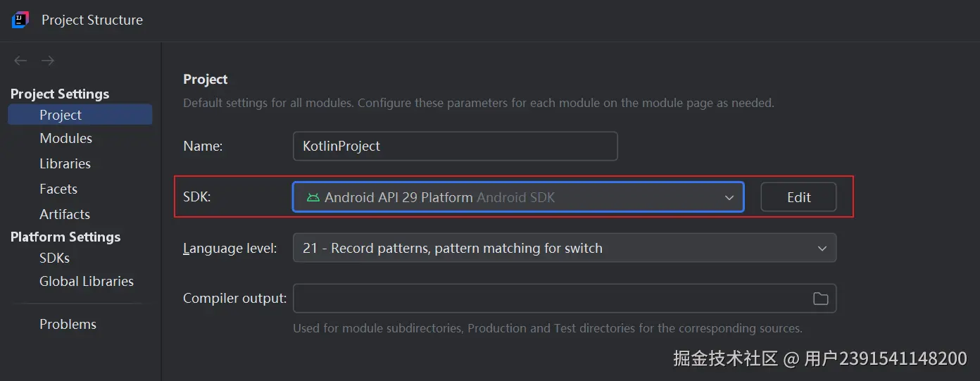Screen dimensions: 980x381
Task: Open the Facets section
Action: [58, 189]
